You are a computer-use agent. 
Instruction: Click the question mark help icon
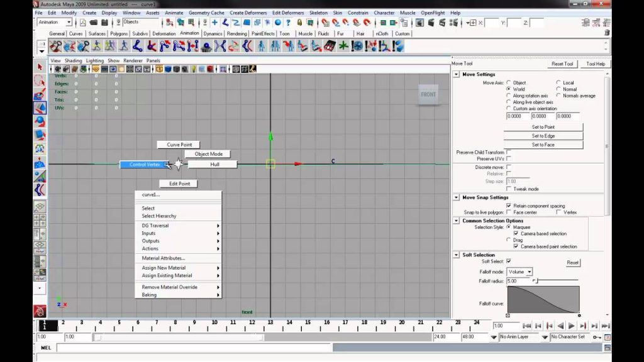(288, 23)
